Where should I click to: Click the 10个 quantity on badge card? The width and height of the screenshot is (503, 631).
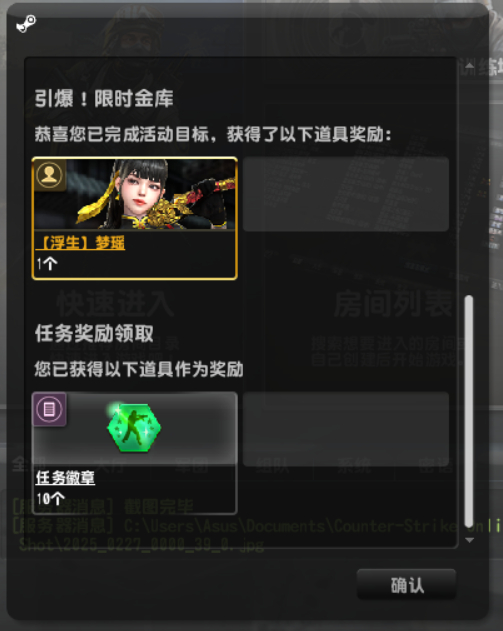tap(51, 499)
